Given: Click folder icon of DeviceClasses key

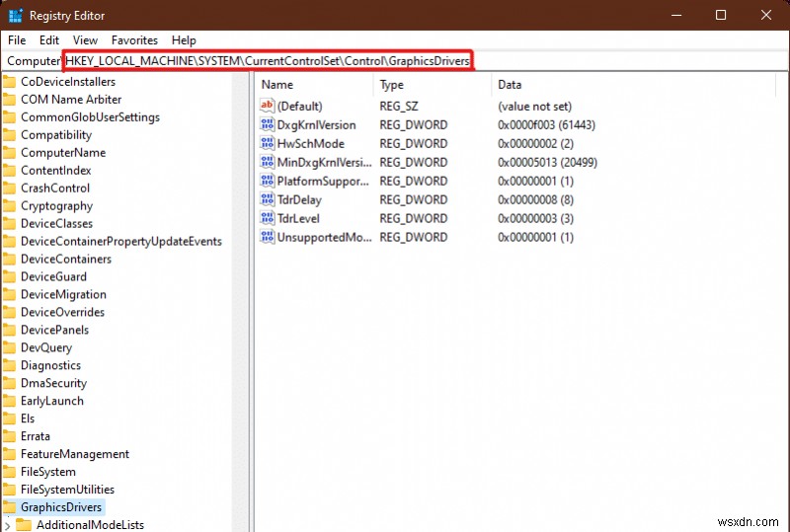Looking at the screenshot, I should 9,223.
